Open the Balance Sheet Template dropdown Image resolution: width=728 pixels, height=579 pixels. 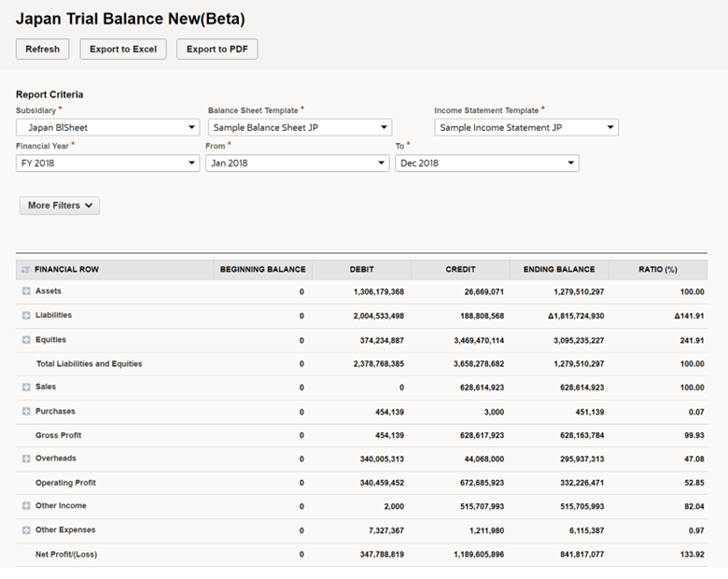pyautogui.click(x=300, y=127)
